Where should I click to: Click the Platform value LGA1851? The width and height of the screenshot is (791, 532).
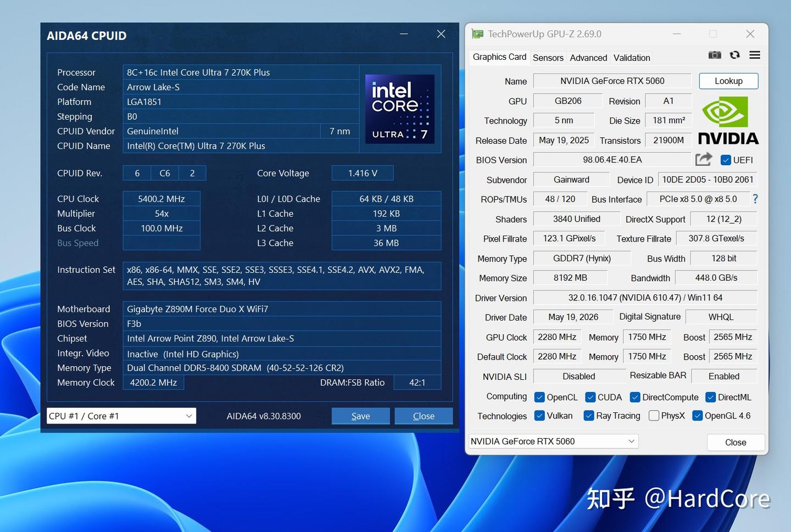coord(241,102)
